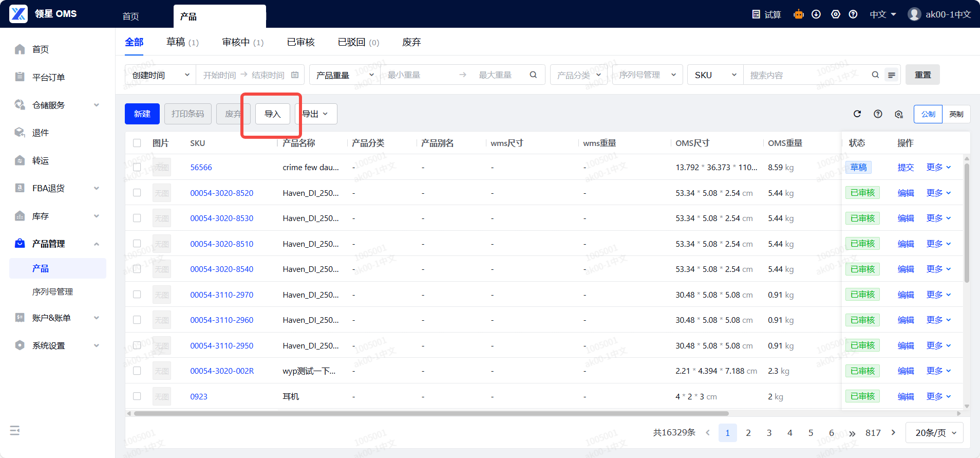Check the row for SKU 00054-3020-8510
Viewport: 980px width, 458px height.
pos(137,244)
